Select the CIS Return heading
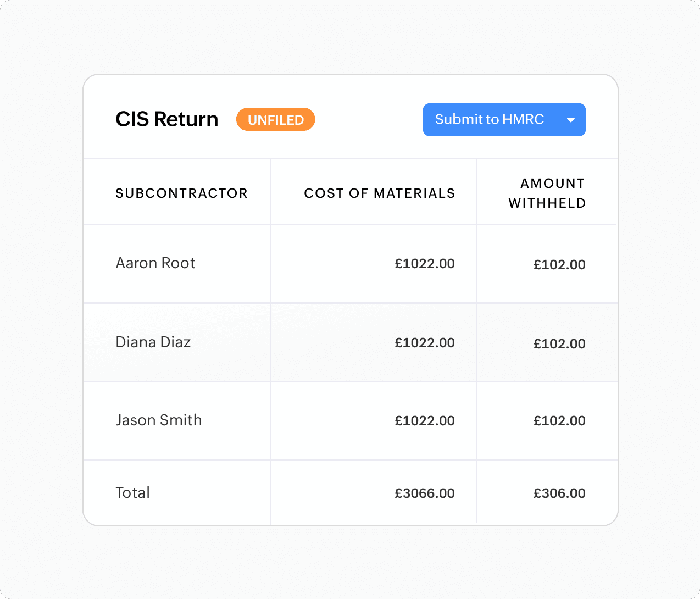 (166, 119)
